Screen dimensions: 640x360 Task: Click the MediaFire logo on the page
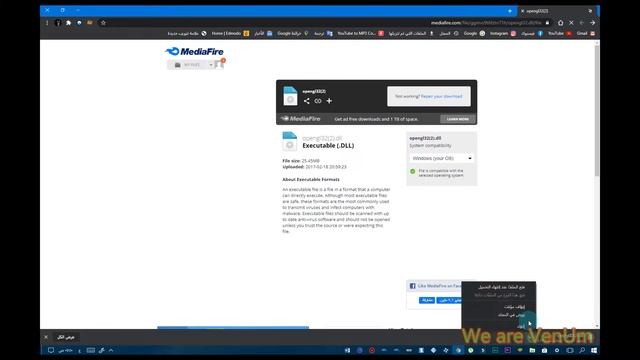(x=194, y=51)
